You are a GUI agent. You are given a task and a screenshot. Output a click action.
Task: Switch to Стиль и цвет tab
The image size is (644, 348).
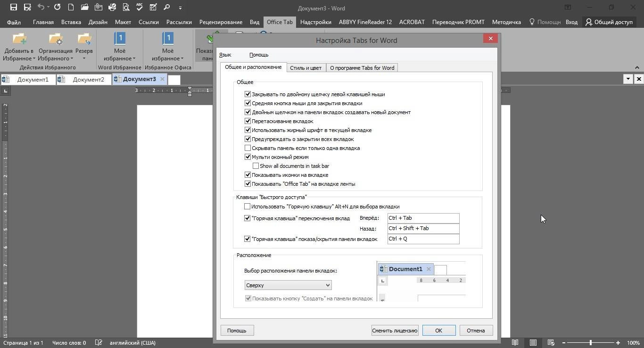click(x=305, y=68)
